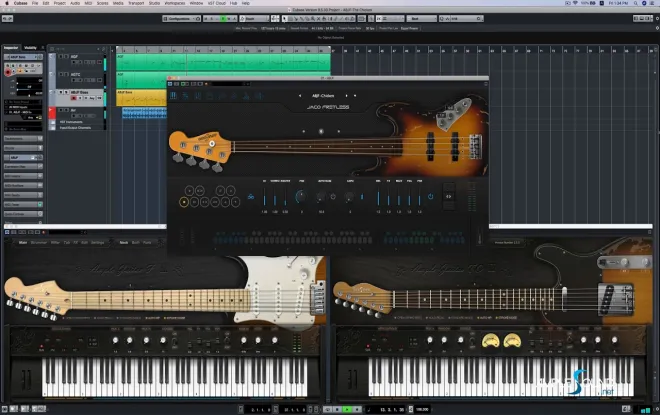Click the left VU meter in Ample Guitar TC
The width and height of the screenshot is (660, 415).
[490, 341]
